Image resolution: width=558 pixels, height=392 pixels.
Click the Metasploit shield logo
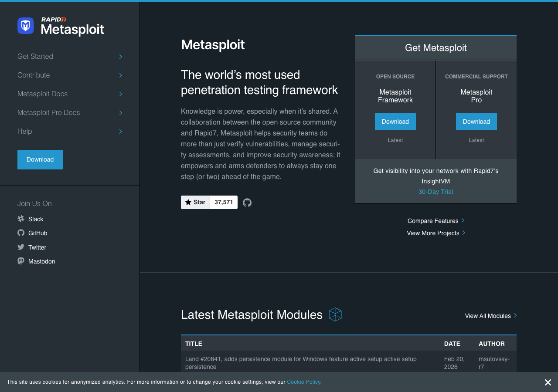(25, 26)
